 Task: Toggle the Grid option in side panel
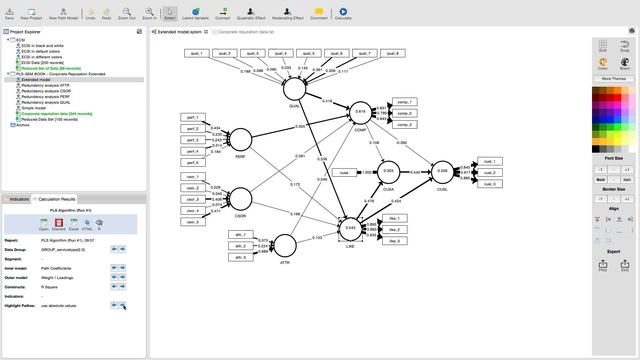[x=603, y=46]
